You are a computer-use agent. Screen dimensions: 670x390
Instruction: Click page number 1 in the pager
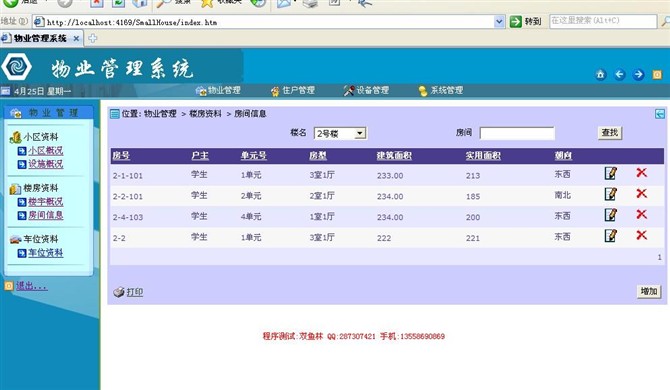[659, 257]
